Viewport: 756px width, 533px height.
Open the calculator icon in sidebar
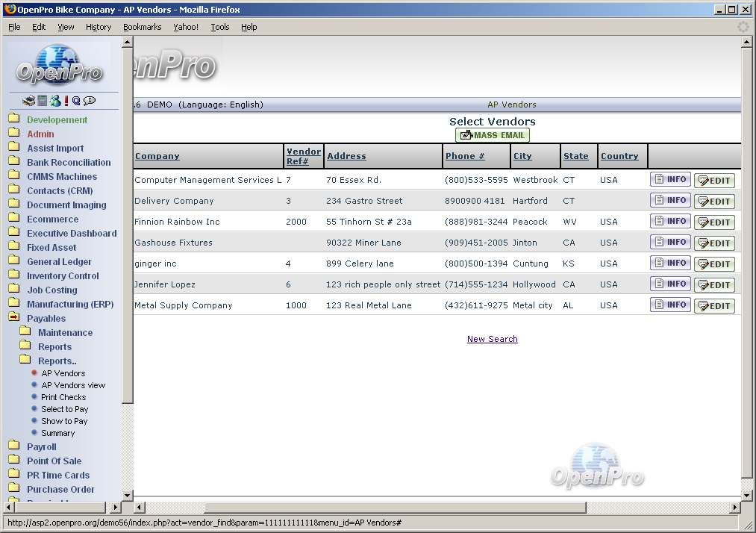(x=43, y=101)
